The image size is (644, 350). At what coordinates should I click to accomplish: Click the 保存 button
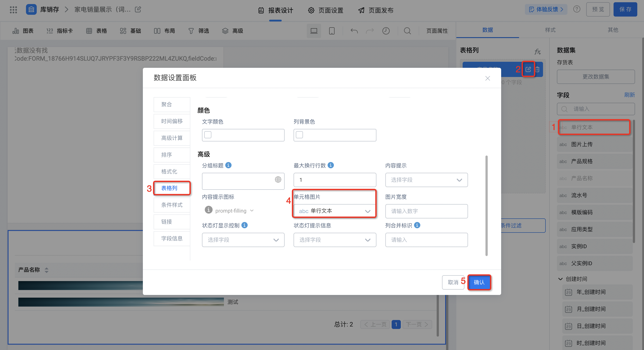pos(625,9)
